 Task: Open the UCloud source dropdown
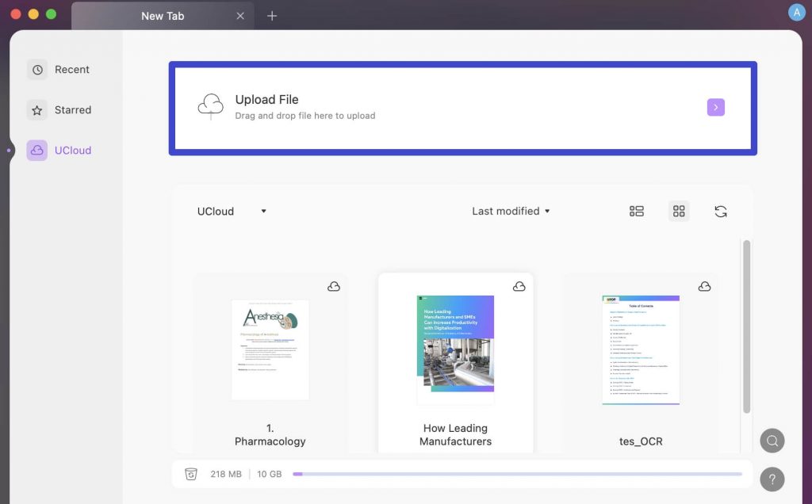coord(230,211)
